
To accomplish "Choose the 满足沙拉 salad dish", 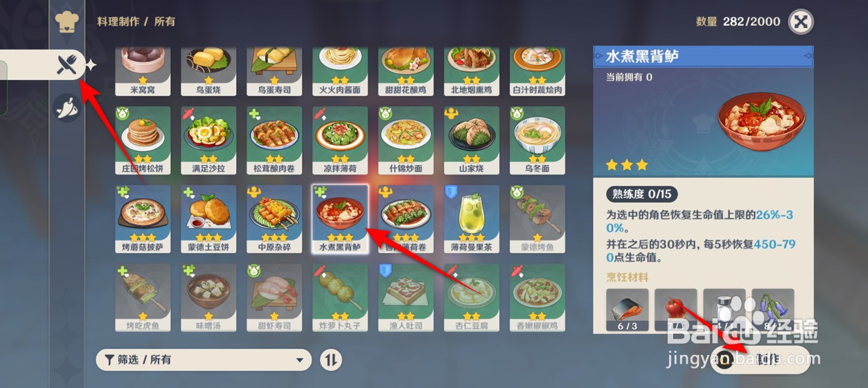I will pyautogui.click(x=209, y=140).
